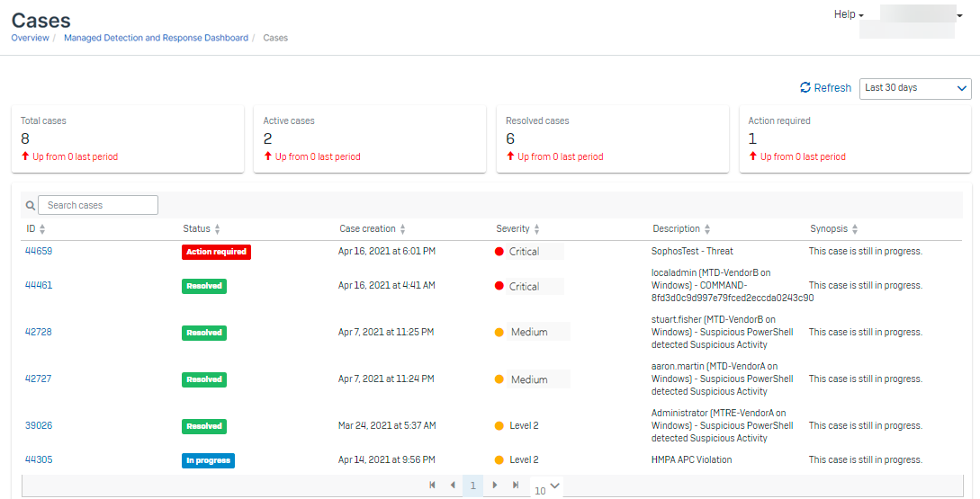The height and width of the screenshot is (499, 980).
Task: Open the page size dropdown showing 10
Action: click(547, 488)
